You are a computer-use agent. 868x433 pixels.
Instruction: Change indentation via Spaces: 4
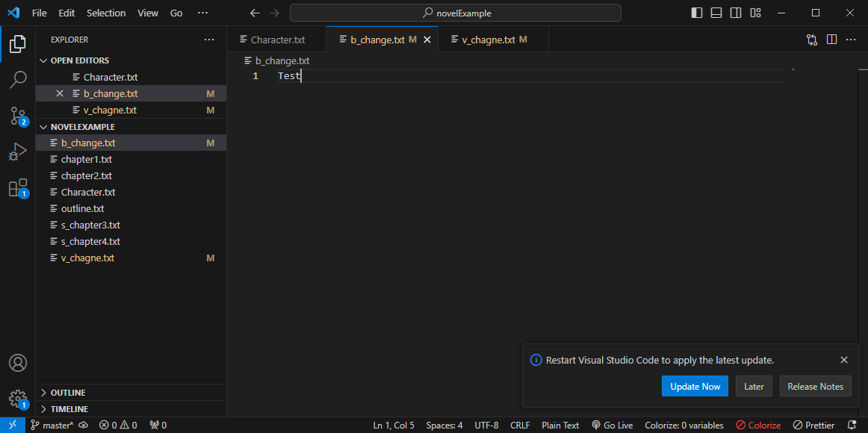[444, 426]
